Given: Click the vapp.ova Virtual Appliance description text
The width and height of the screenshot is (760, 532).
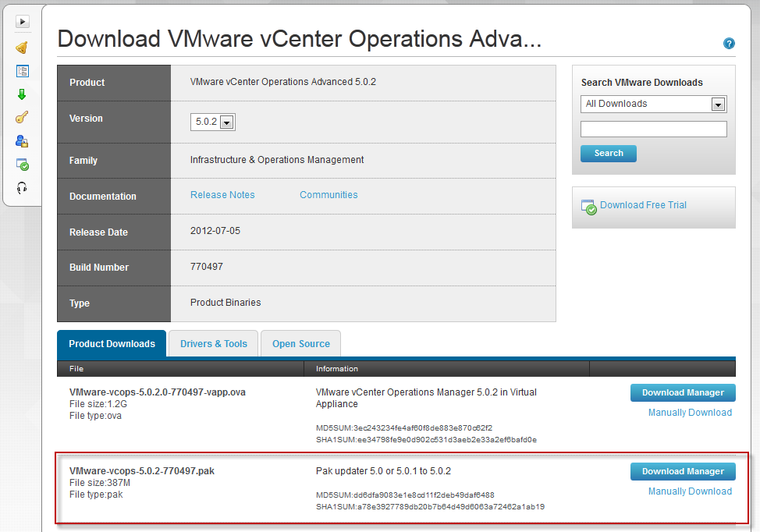Looking at the screenshot, I should 426,399.
